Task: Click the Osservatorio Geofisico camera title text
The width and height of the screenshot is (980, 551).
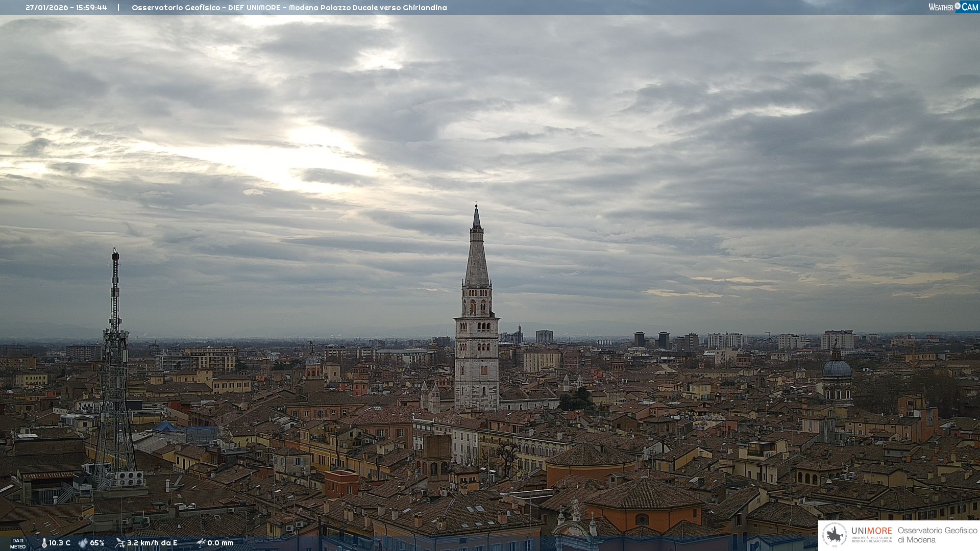Action: click(x=289, y=8)
